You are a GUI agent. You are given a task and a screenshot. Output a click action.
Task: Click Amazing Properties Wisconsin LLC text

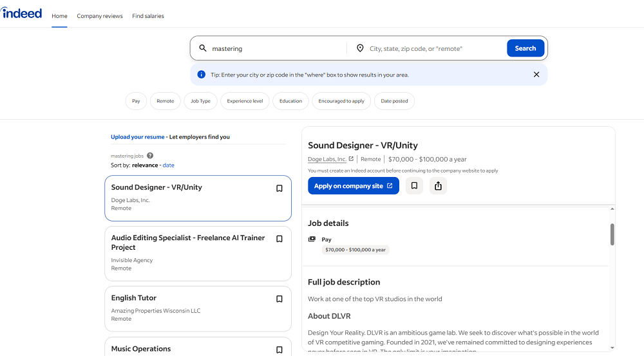[156, 311]
